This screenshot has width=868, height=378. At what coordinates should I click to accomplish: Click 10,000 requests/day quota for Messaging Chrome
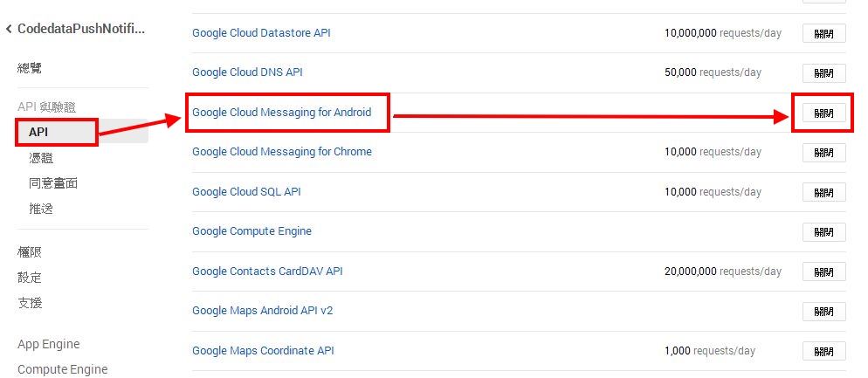[x=713, y=152]
